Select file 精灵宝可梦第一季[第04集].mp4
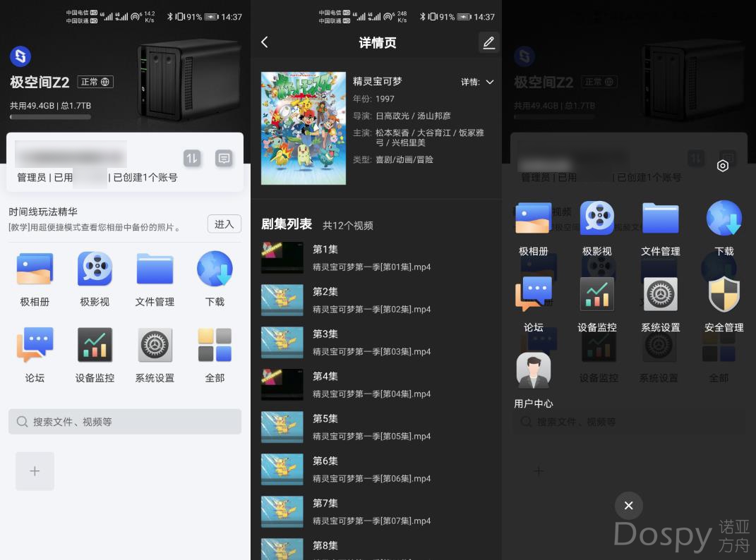This screenshot has width=756, height=560. (372, 394)
